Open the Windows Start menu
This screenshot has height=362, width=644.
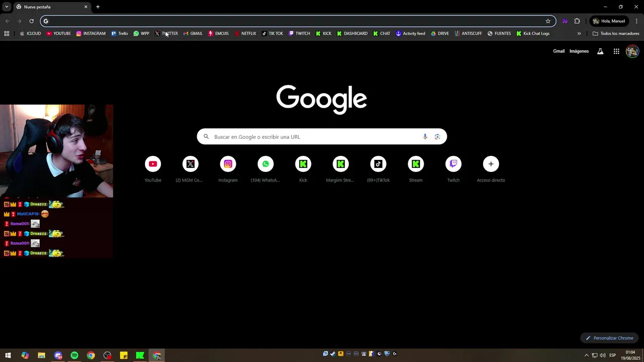click(x=8, y=355)
